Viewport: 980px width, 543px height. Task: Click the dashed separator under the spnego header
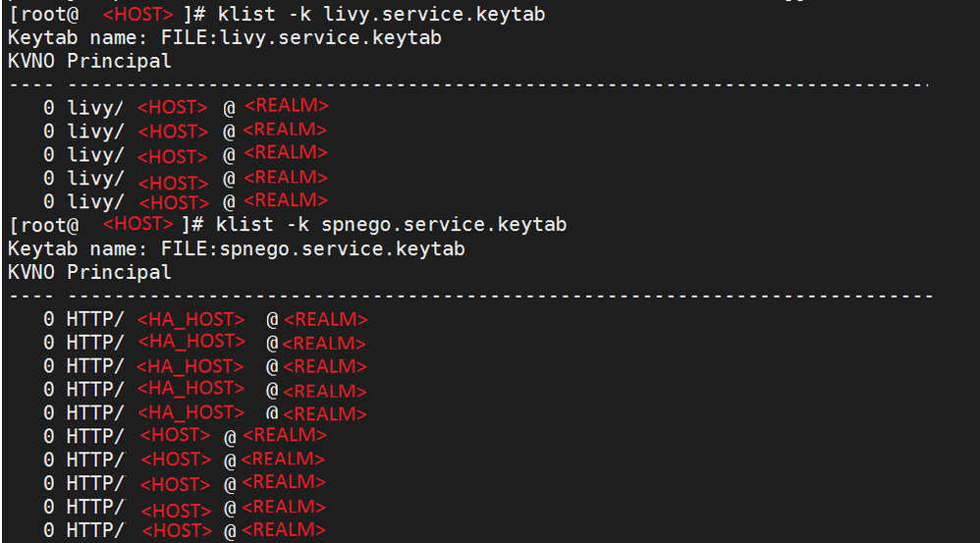(x=470, y=297)
